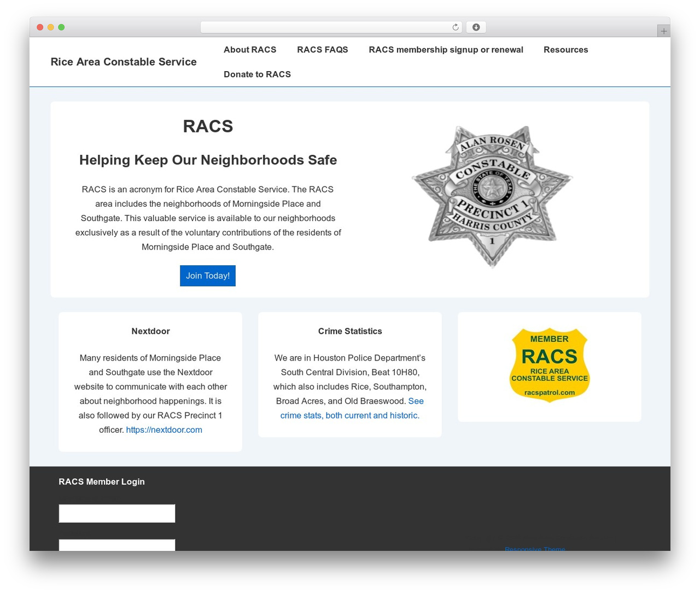Click the yellow RACS member shield logo

pyautogui.click(x=549, y=365)
